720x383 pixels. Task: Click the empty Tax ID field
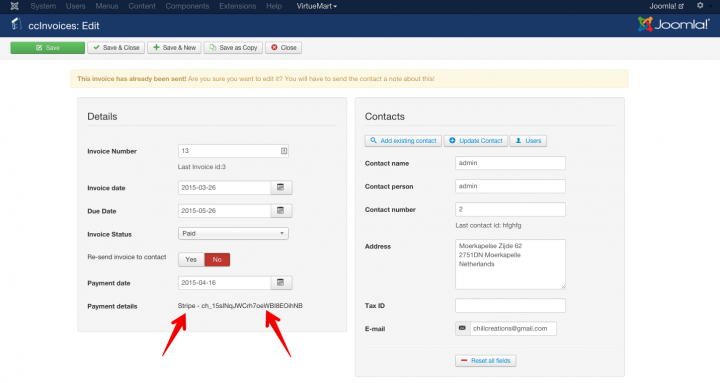coord(511,305)
